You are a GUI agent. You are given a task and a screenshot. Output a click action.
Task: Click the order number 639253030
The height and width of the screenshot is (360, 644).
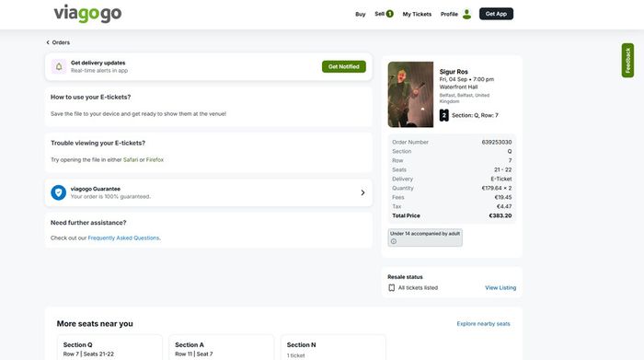(497, 142)
